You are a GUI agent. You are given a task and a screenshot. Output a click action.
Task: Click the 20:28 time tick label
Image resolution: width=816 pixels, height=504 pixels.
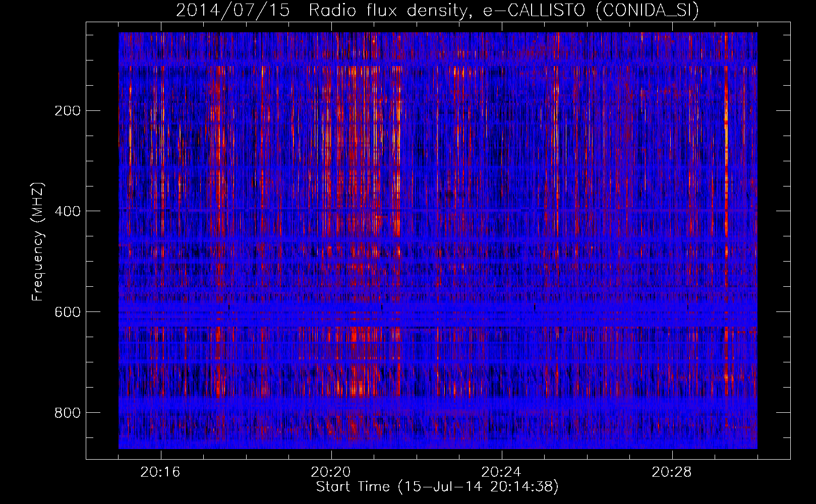[x=672, y=472]
